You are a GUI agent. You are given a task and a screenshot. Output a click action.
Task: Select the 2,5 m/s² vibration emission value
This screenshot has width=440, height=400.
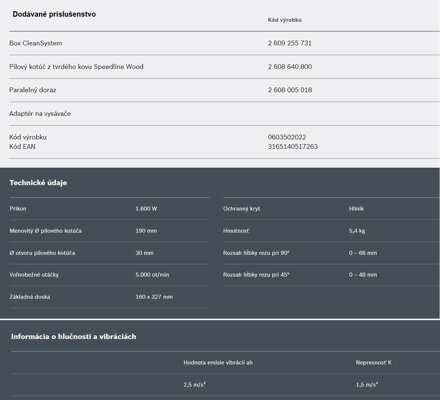tap(195, 384)
